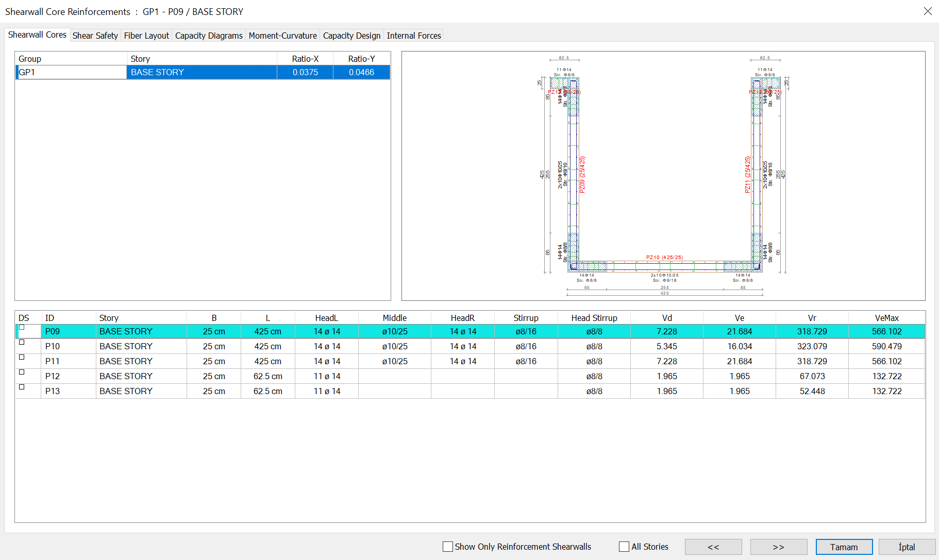
Task: Switch to Moment-Curvature tab
Action: 282,36
